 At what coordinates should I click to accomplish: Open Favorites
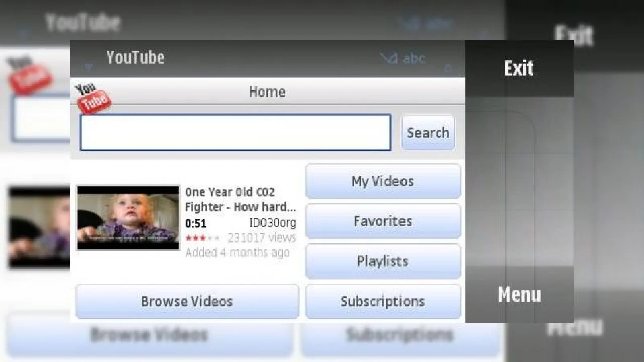coord(383,221)
